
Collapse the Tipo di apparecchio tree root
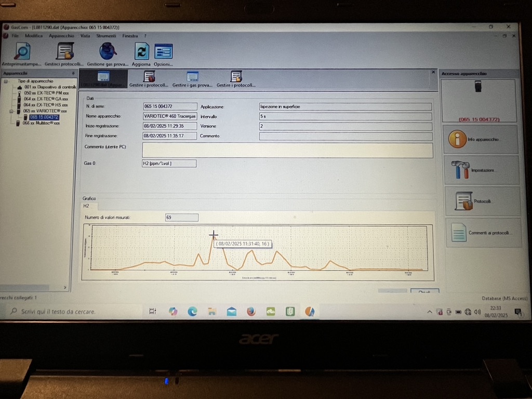click(x=6, y=81)
